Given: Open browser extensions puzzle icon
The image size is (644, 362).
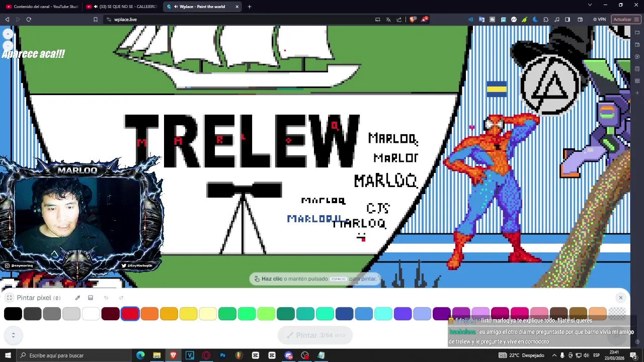Looking at the screenshot, I should click(x=546, y=20).
